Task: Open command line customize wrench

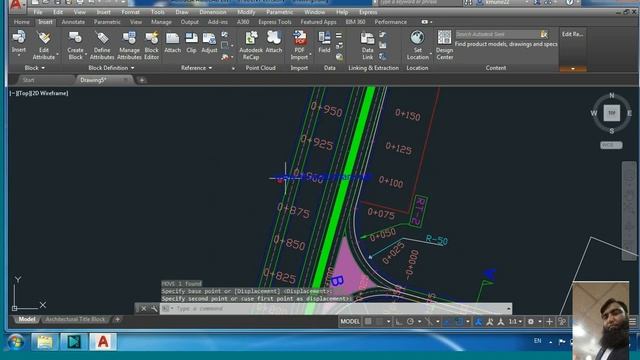Action: click(154, 309)
